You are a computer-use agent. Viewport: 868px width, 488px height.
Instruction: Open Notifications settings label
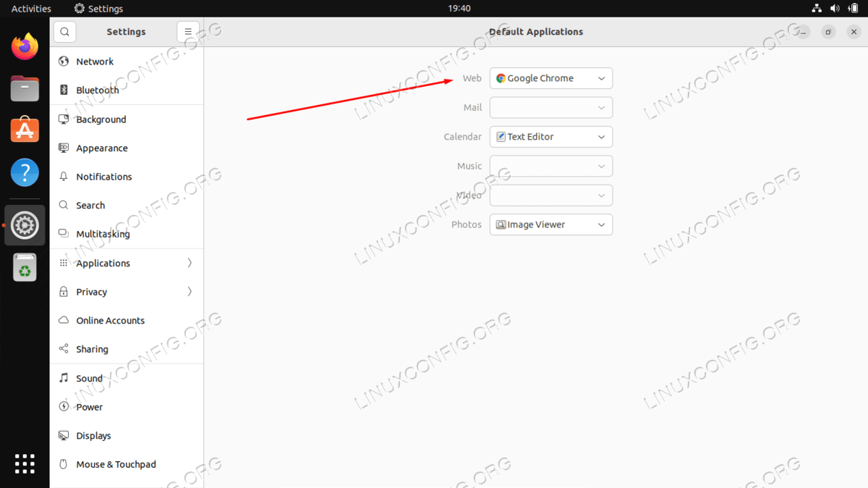104,177
